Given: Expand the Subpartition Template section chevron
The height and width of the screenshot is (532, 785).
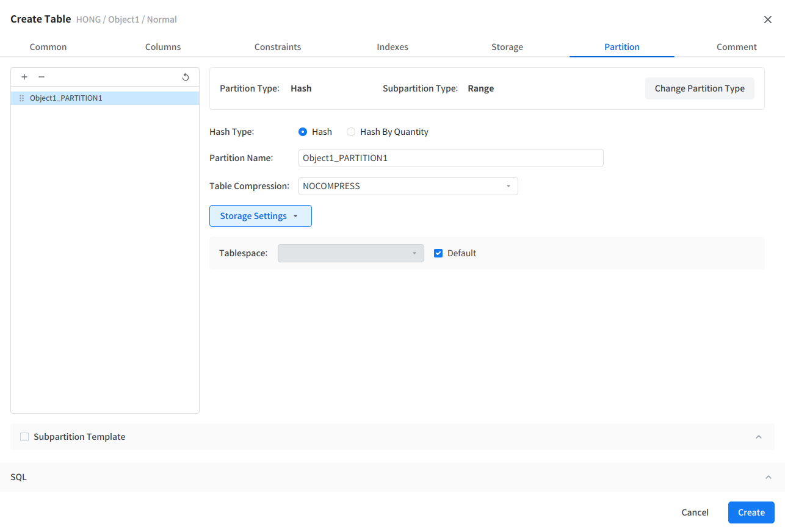Looking at the screenshot, I should tap(759, 437).
